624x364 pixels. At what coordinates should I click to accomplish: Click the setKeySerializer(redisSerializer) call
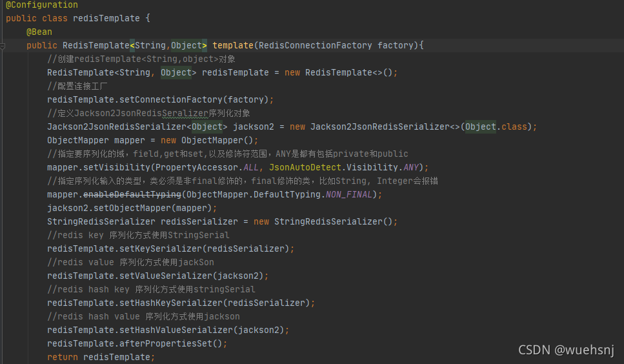[x=204, y=248]
